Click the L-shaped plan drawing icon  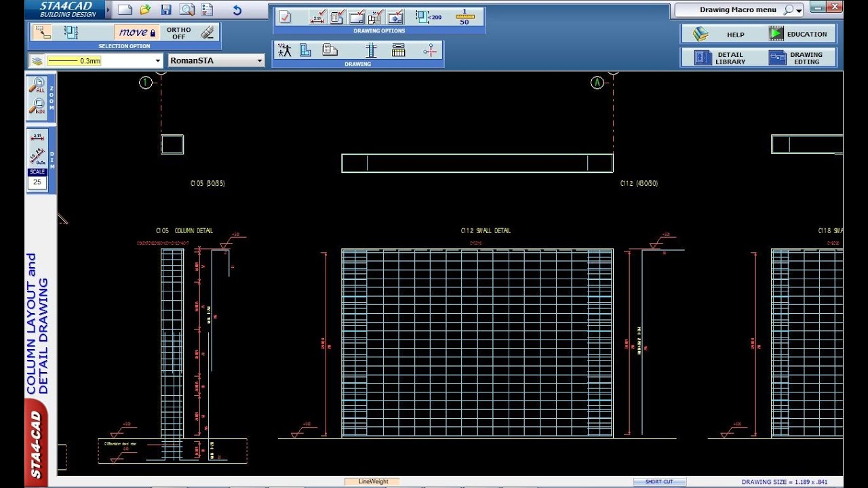click(306, 50)
